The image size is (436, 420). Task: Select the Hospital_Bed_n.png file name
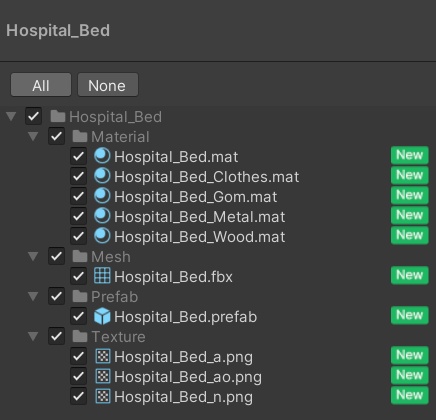[x=183, y=397]
